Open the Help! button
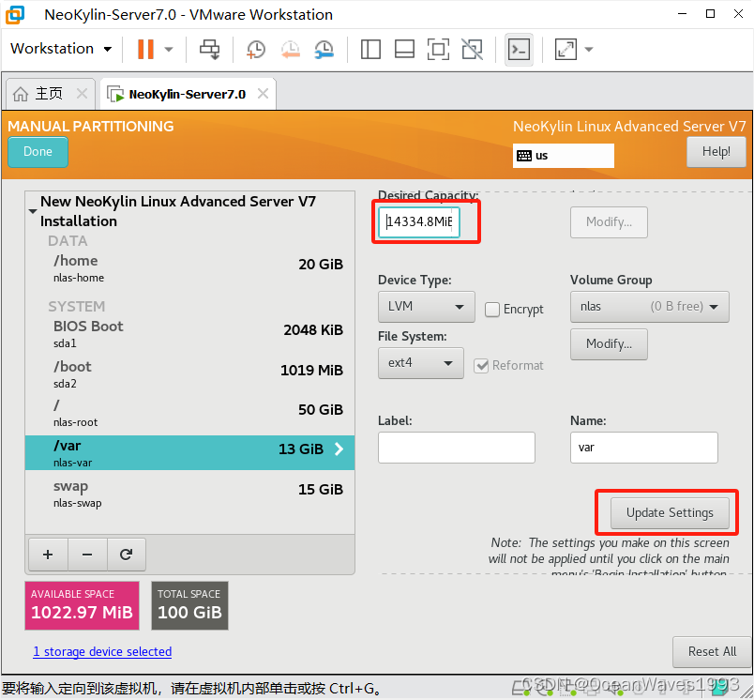The width and height of the screenshot is (754, 700). click(716, 152)
